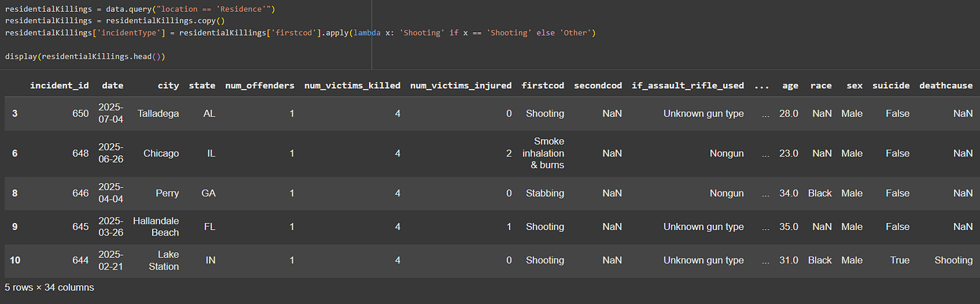Click incident id 644 cell
Viewport: 980px width, 304px height.
(80, 260)
